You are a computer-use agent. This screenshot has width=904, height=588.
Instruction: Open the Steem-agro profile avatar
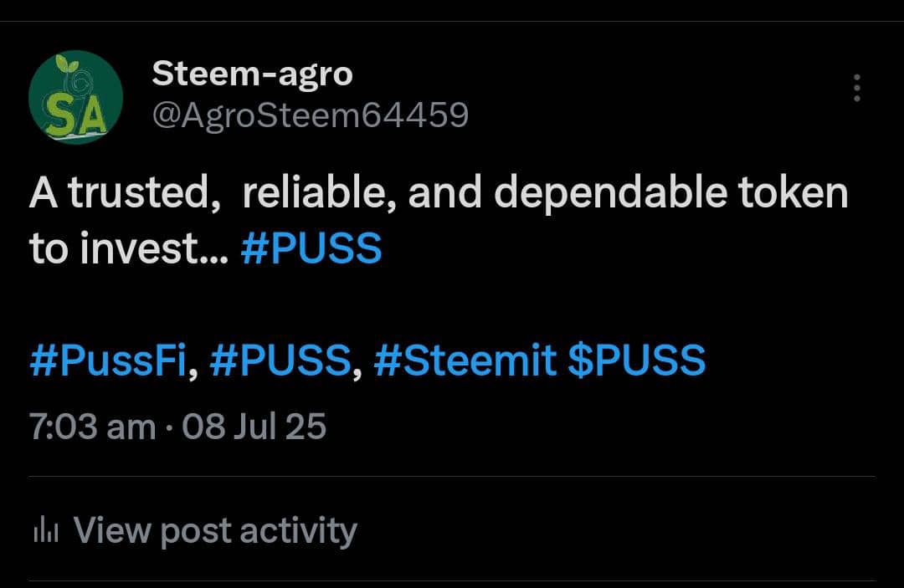click(x=76, y=97)
